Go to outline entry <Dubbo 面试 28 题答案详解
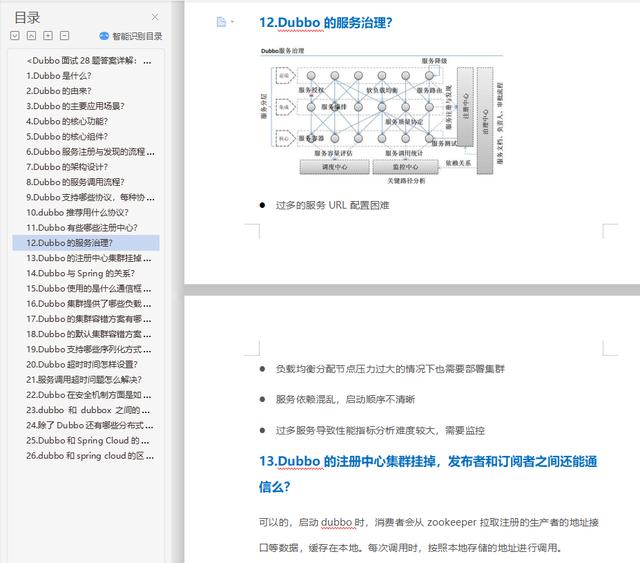 [x=89, y=61]
